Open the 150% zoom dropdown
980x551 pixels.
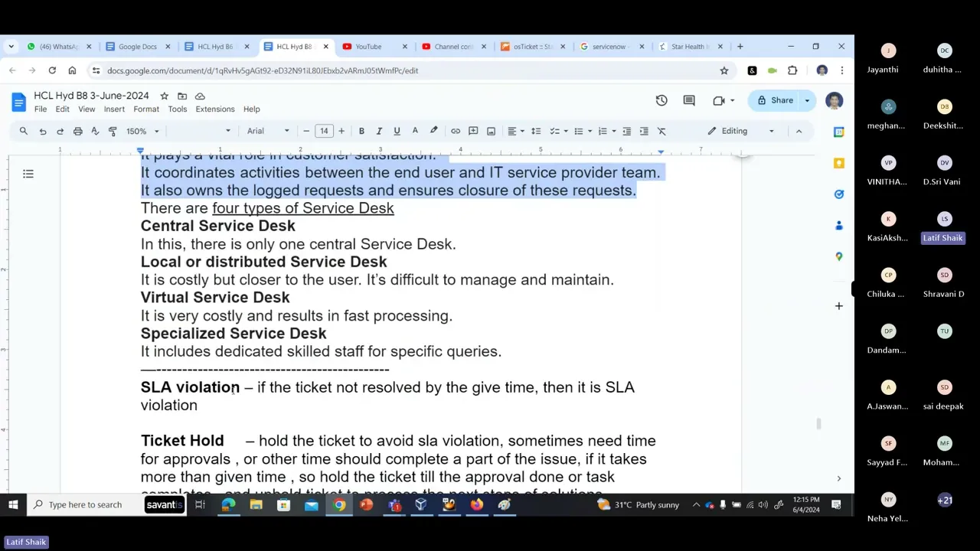(142, 131)
